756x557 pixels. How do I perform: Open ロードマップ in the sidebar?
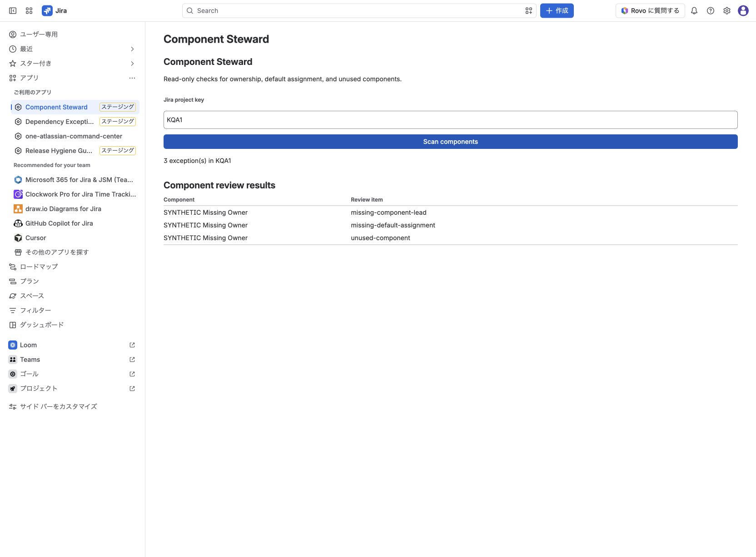pyautogui.click(x=73, y=267)
